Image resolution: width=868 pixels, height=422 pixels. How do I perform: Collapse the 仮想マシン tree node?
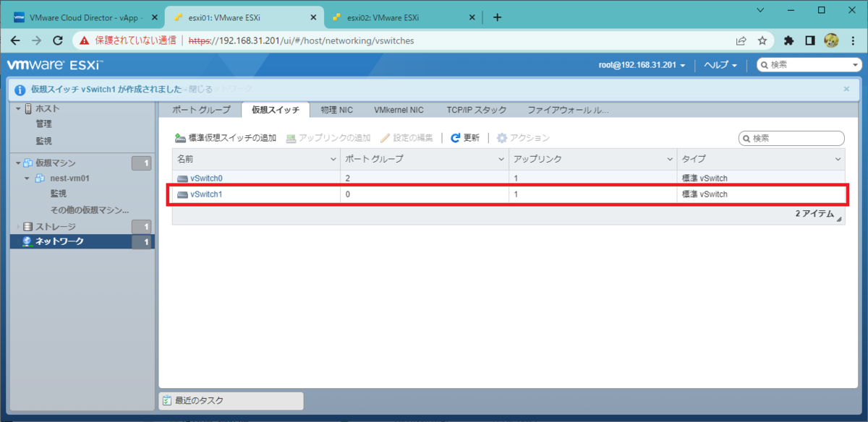pos(19,163)
